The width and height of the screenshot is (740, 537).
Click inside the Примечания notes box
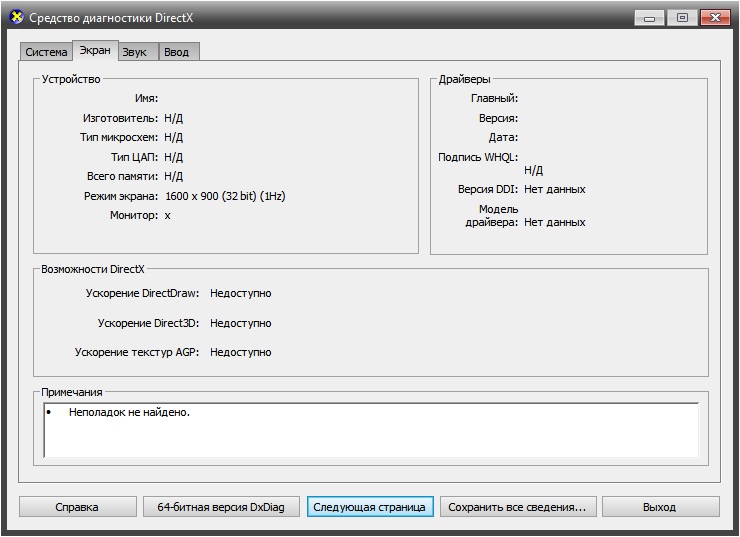pyautogui.click(x=371, y=430)
